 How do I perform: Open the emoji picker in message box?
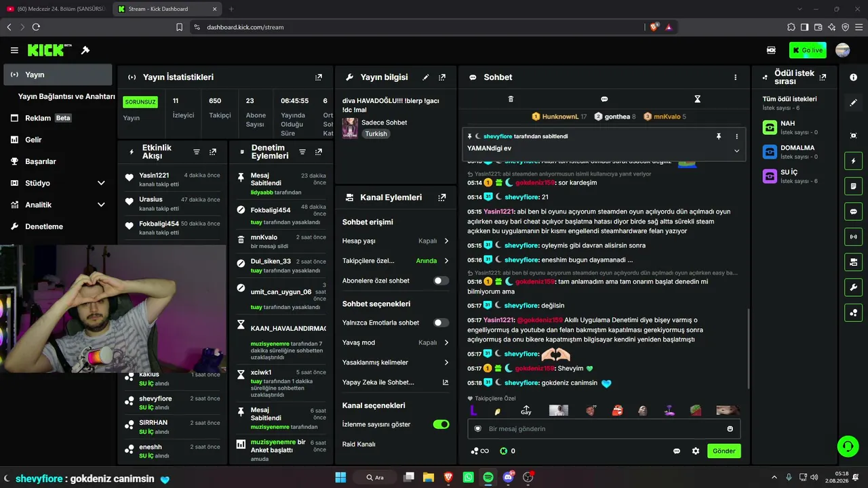tap(730, 429)
